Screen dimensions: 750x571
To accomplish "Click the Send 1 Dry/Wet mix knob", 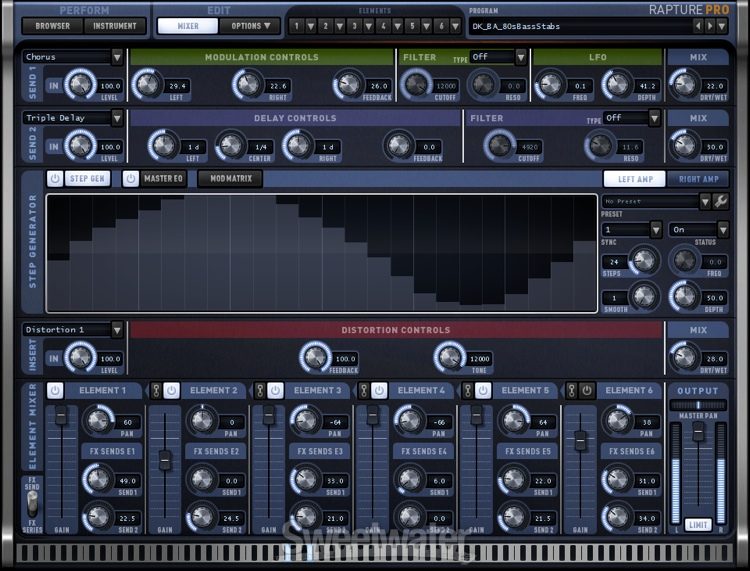I will (684, 85).
